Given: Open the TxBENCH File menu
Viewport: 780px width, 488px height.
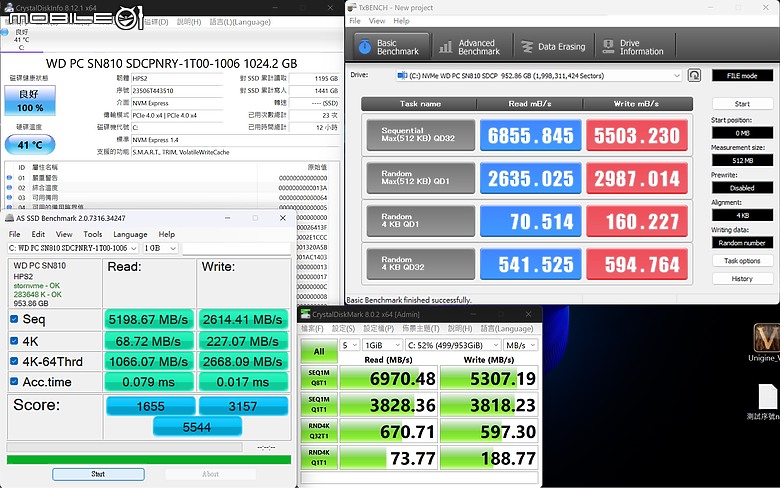Looking at the screenshot, I should coord(355,21).
